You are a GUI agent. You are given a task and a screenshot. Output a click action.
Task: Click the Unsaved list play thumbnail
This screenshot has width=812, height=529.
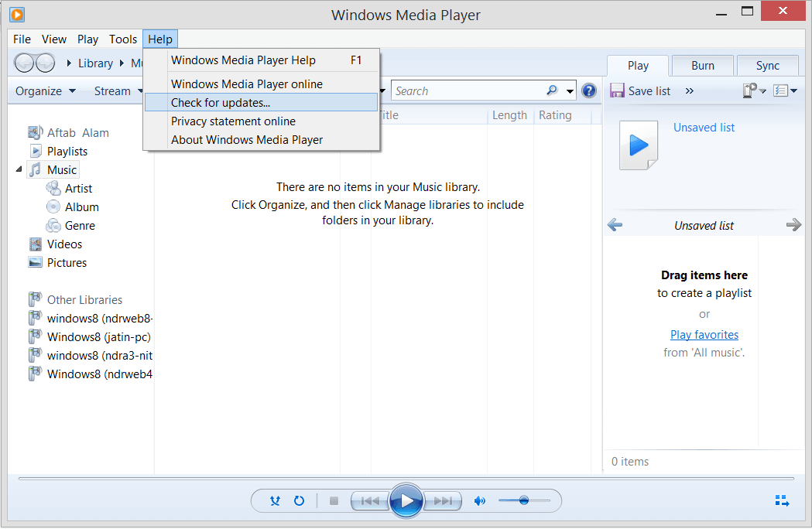[x=639, y=145]
